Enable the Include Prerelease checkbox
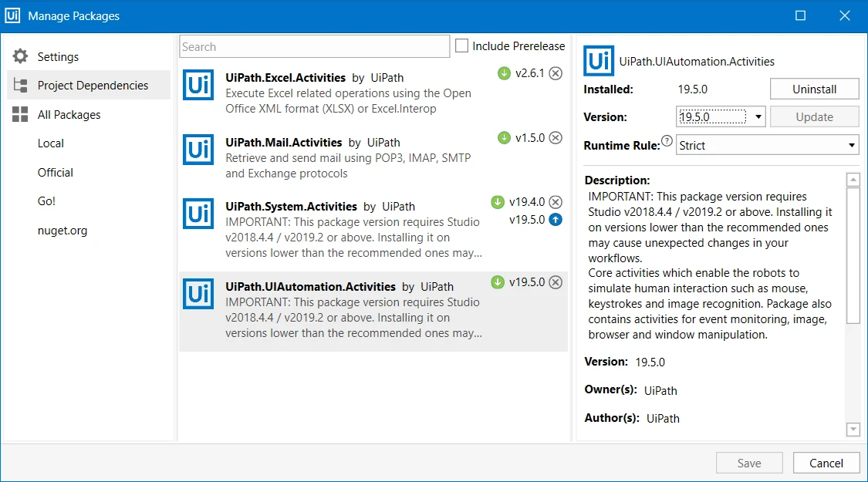This screenshot has width=868, height=482. click(461, 46)
